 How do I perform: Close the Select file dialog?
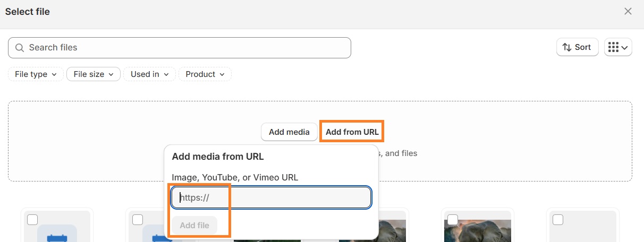tap(628, 11)
